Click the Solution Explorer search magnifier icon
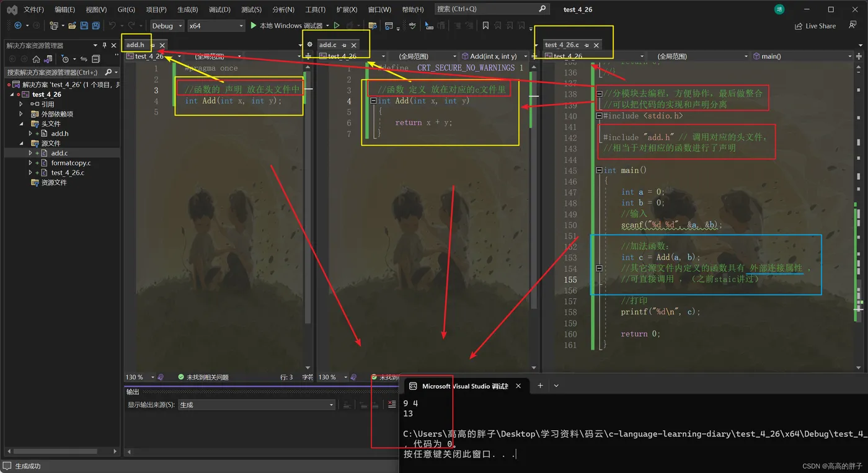868x473 pixels. pyautogui.click(x=107, y=73)
